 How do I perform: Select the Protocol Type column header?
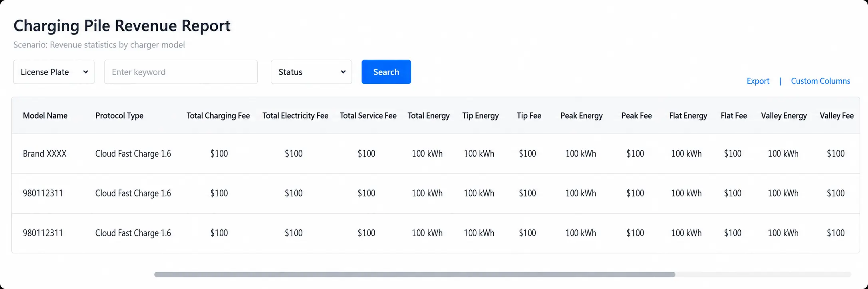tap(119, 116)
